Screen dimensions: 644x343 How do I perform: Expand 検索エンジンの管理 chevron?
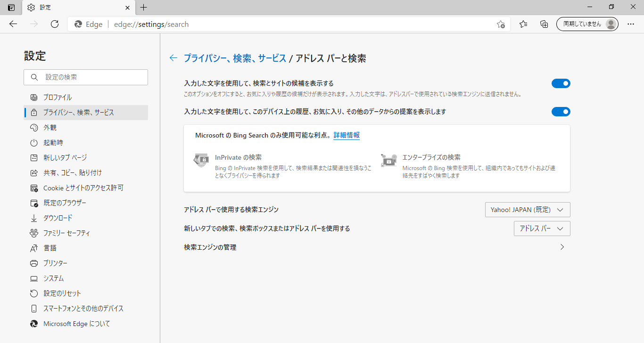point(562,247)
